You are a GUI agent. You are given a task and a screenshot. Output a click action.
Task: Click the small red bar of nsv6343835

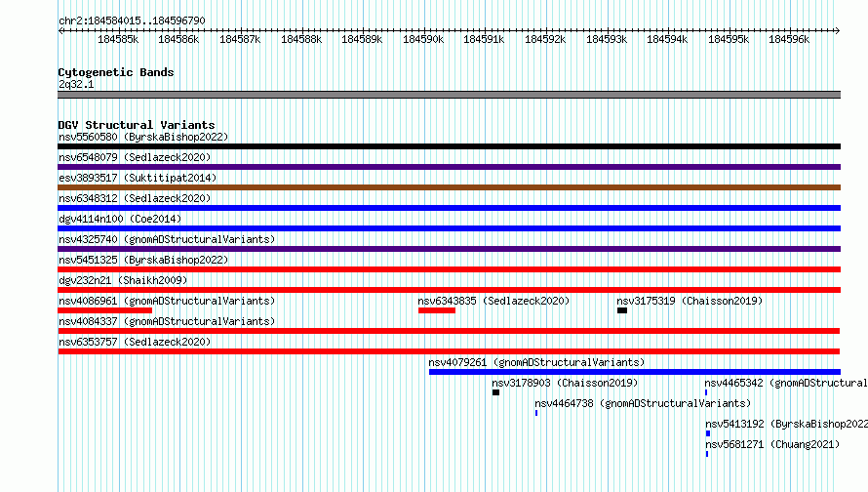click(x=437, y=310)
